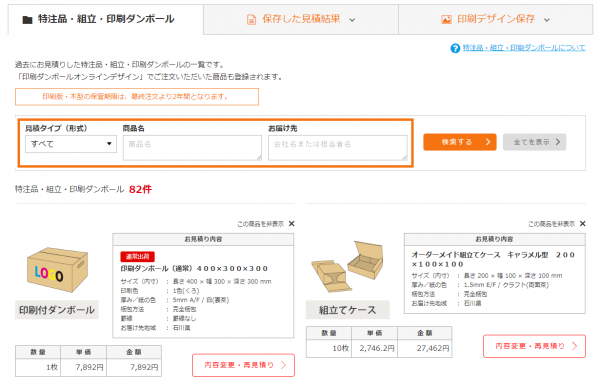Expand the 保存した見積結果 chevron
This screenshot has height=384, width=600.
click(352, 20)
